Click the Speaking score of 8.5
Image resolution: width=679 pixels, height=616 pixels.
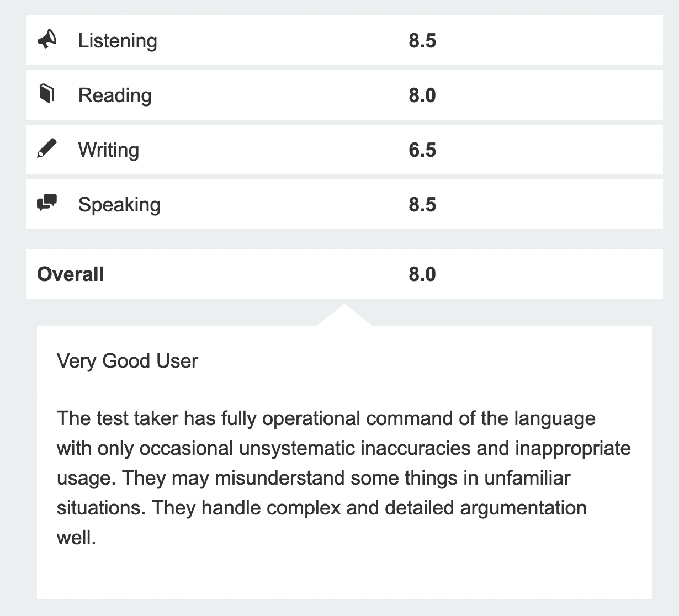(422, 205)
